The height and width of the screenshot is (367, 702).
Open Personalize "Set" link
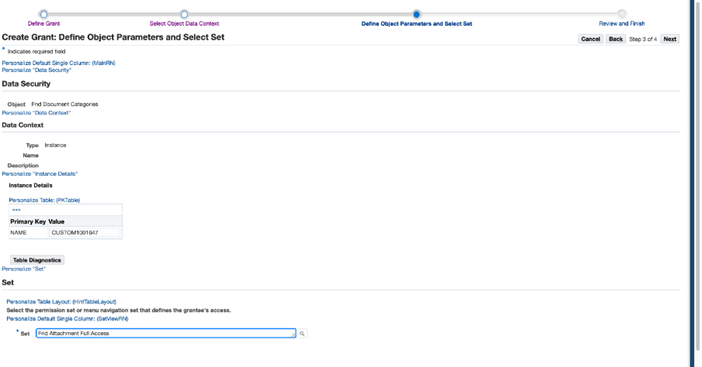(x=24, y=269)
